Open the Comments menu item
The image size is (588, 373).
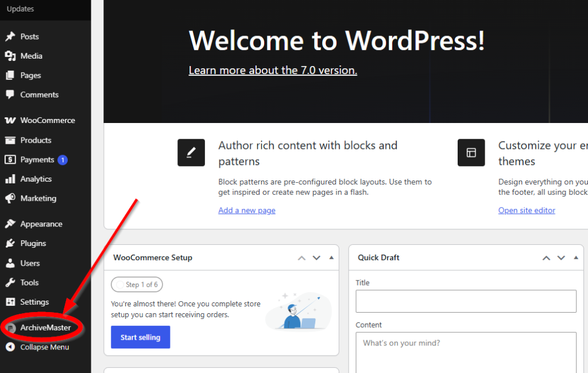(40, 95)
